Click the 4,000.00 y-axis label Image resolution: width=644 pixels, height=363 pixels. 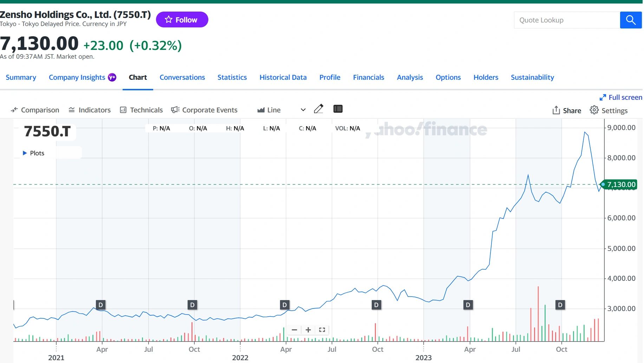click(x=622, y=278)
